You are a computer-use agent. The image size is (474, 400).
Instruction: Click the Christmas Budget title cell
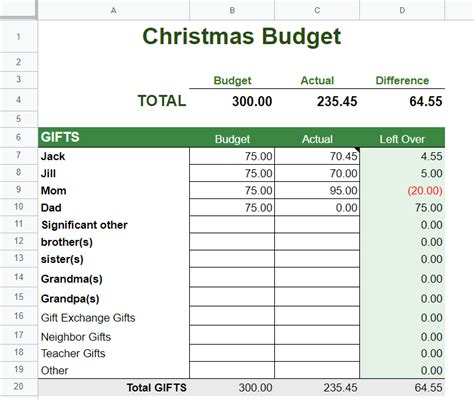click(x=242, y=36)
